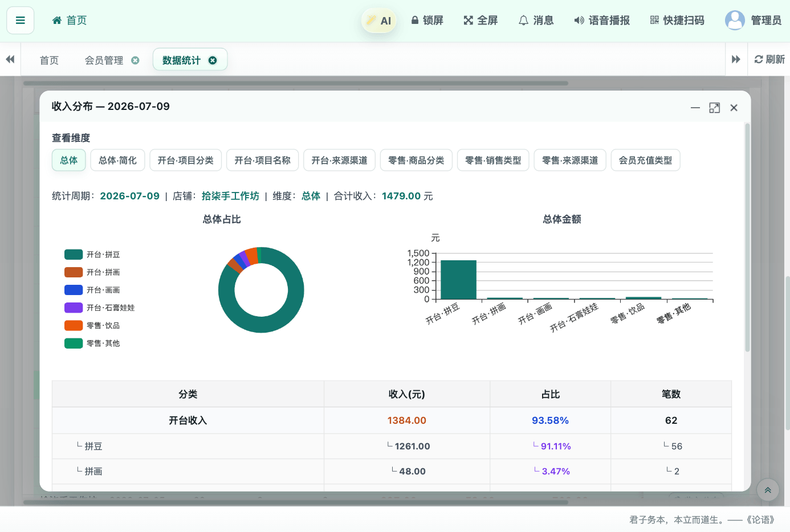Screen dimensions: 790x532
Task: Click the 收入(元) column header
Action: coord(407,394)
